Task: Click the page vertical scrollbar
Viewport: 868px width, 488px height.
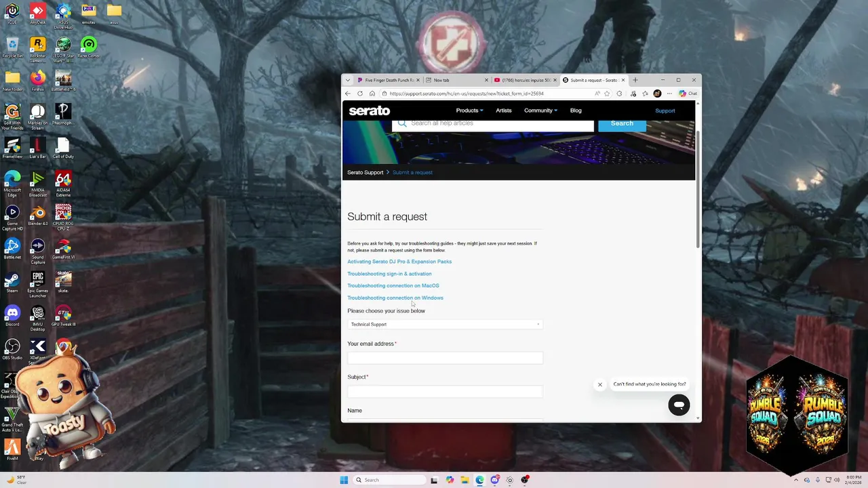Action: pos(698,189)
